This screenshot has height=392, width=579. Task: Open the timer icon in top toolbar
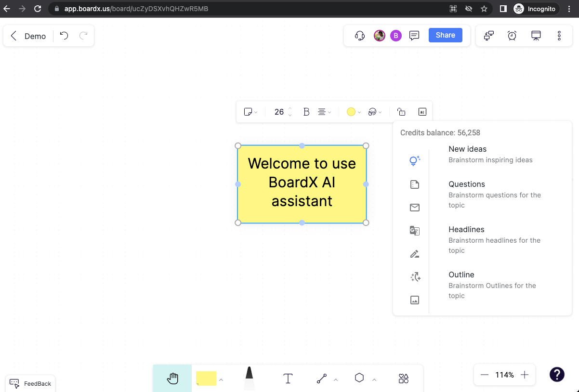tap(512, 35)
